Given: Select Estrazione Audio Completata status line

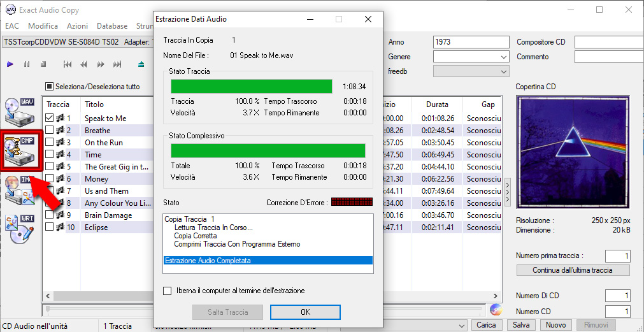Looking at the screenshot, I should point(268,261).
